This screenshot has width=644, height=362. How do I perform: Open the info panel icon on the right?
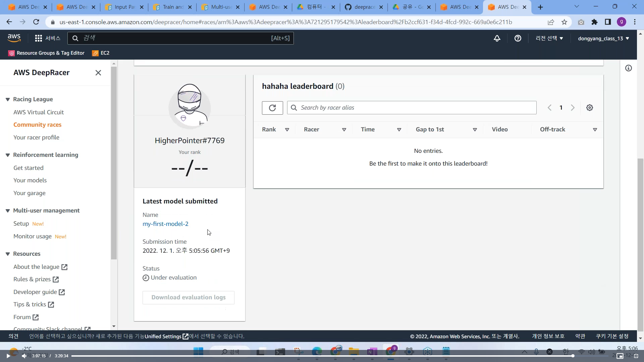[628, 68]
